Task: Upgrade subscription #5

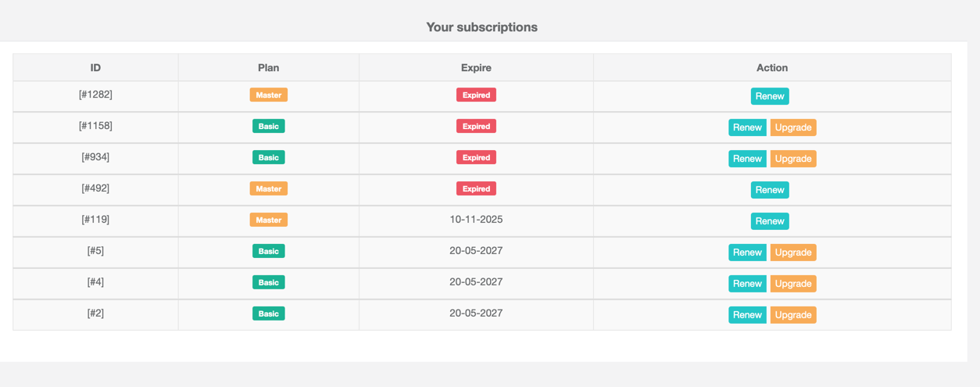Action: pos(793,253)
